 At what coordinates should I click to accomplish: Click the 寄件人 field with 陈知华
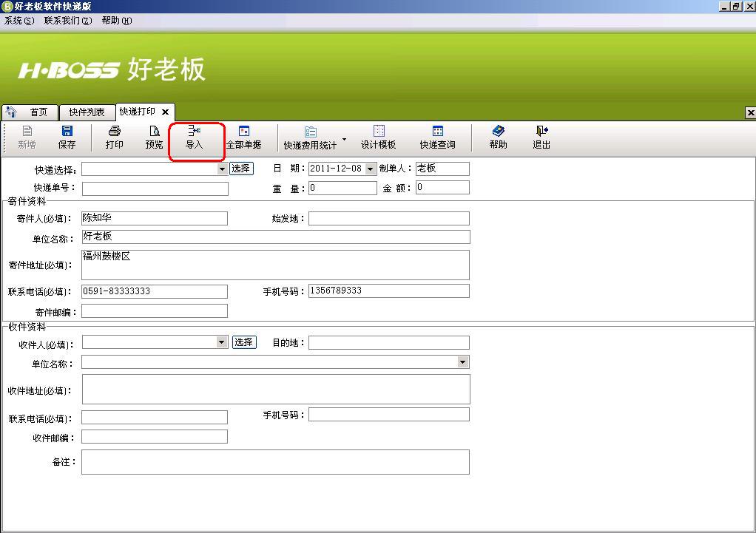[x=155, y=218]
